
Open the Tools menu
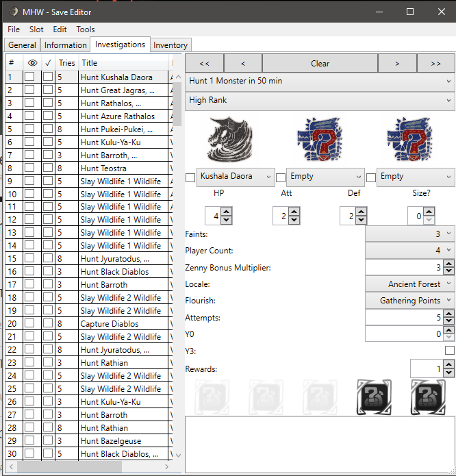pos(86,29)
